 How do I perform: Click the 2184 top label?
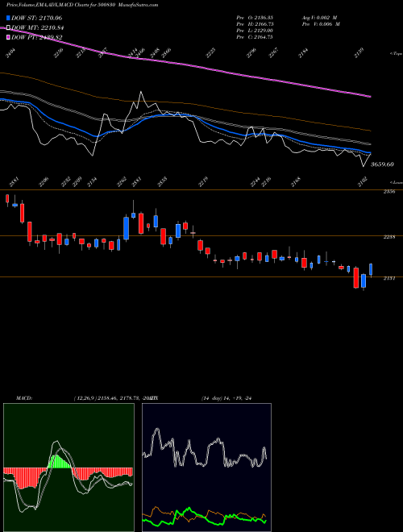tap(303, 53)
